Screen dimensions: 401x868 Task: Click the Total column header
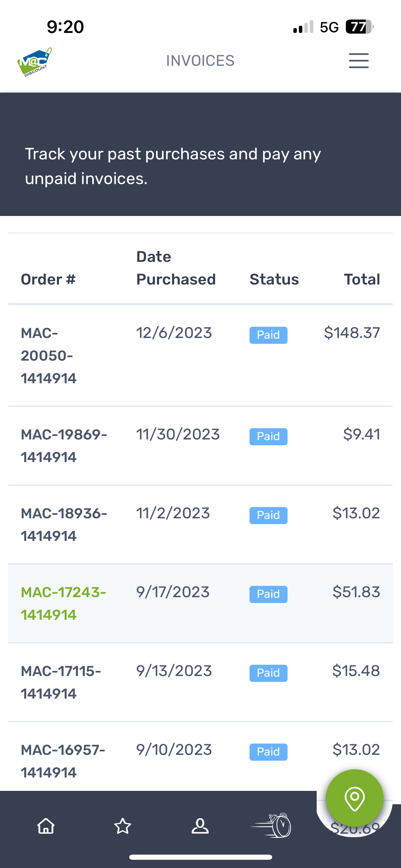362,279
